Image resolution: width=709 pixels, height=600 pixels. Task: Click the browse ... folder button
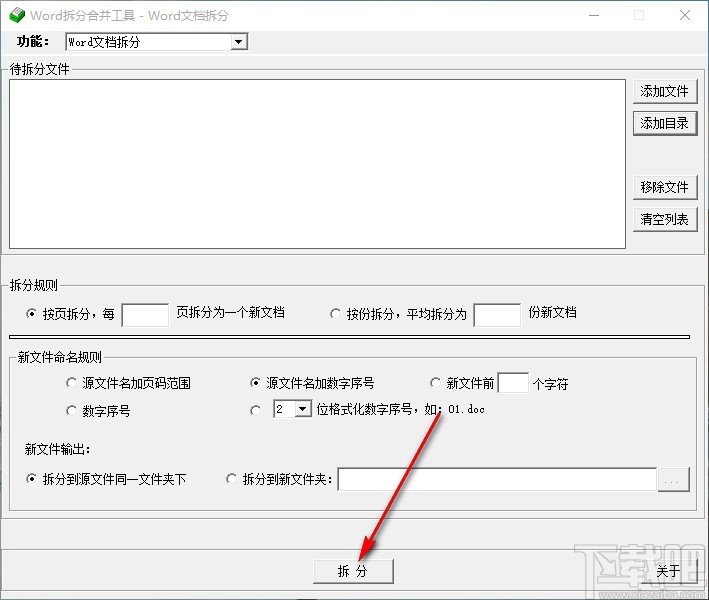(x=673, y=479)
